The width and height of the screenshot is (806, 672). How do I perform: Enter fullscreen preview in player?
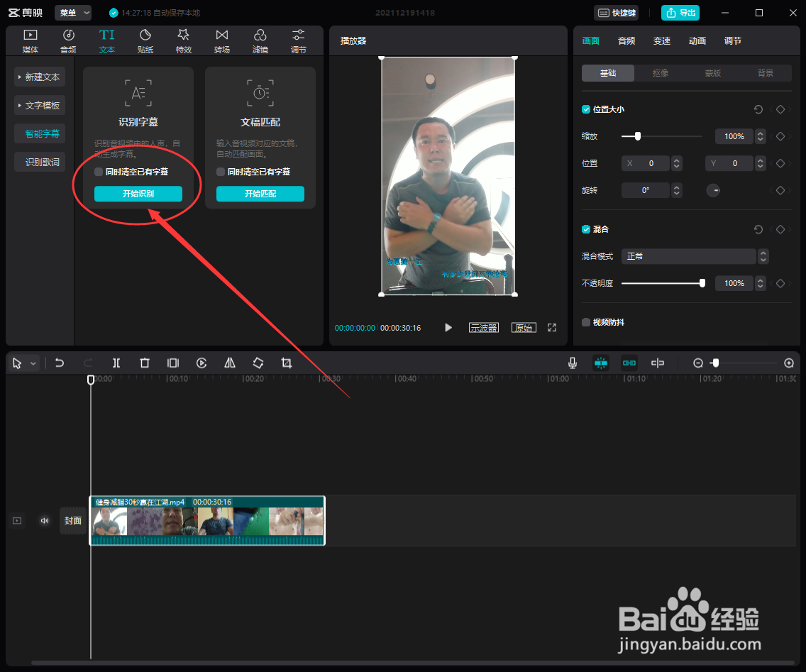click(552, 328)
